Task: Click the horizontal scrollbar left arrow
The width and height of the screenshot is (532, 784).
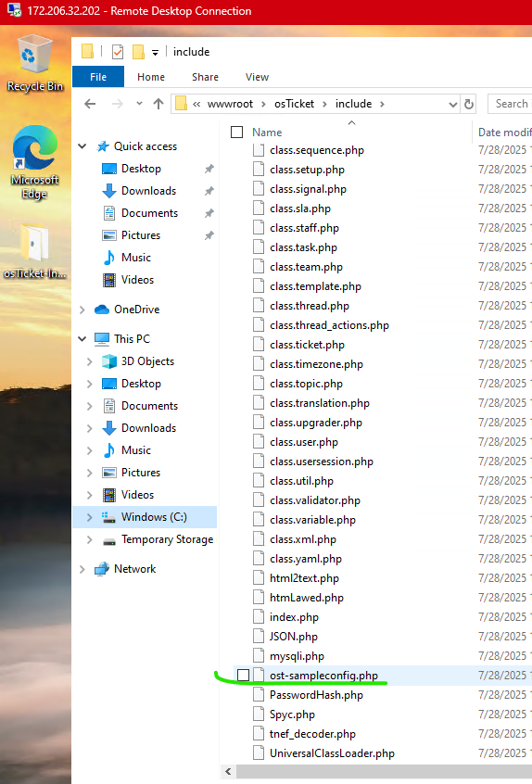Action: pos(228,772)
